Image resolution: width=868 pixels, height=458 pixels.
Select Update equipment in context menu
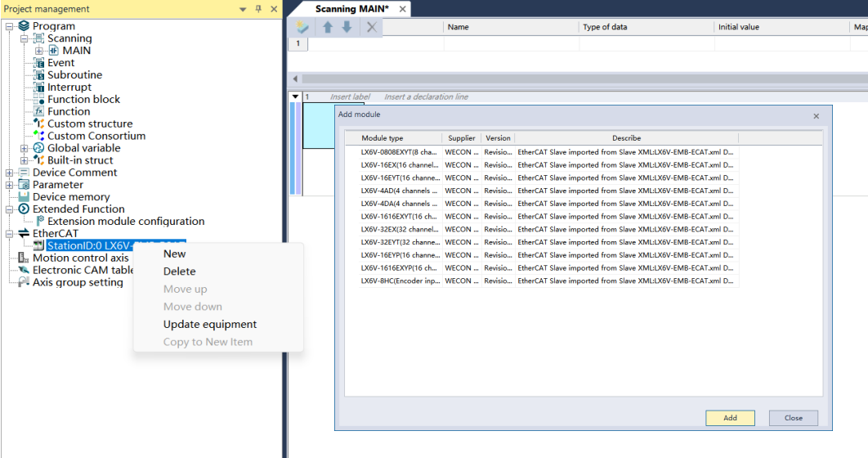(210, 324)
